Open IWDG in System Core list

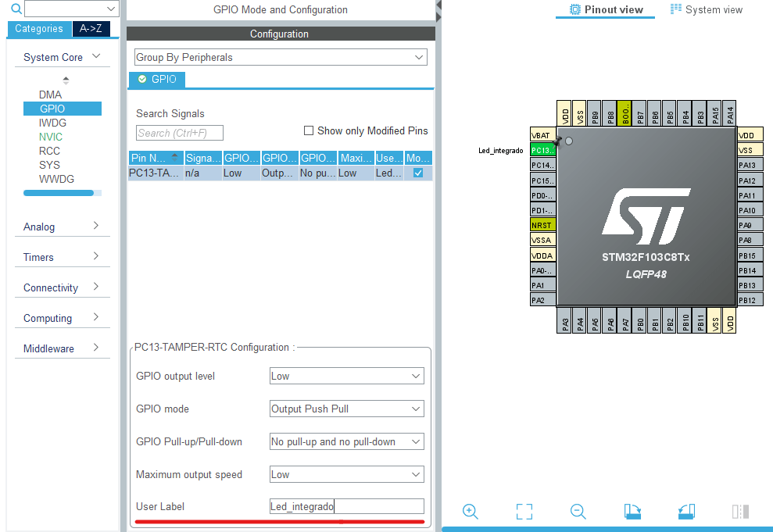[52, 123]
